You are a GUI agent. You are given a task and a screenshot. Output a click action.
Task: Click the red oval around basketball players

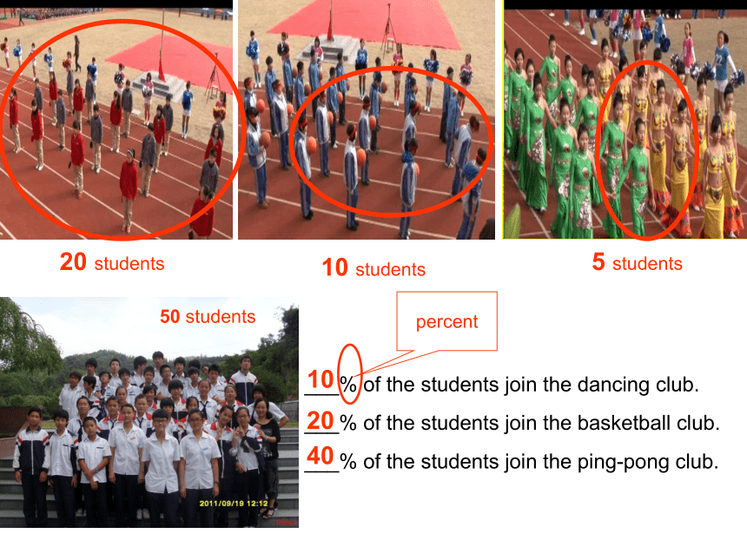point(391,142)
